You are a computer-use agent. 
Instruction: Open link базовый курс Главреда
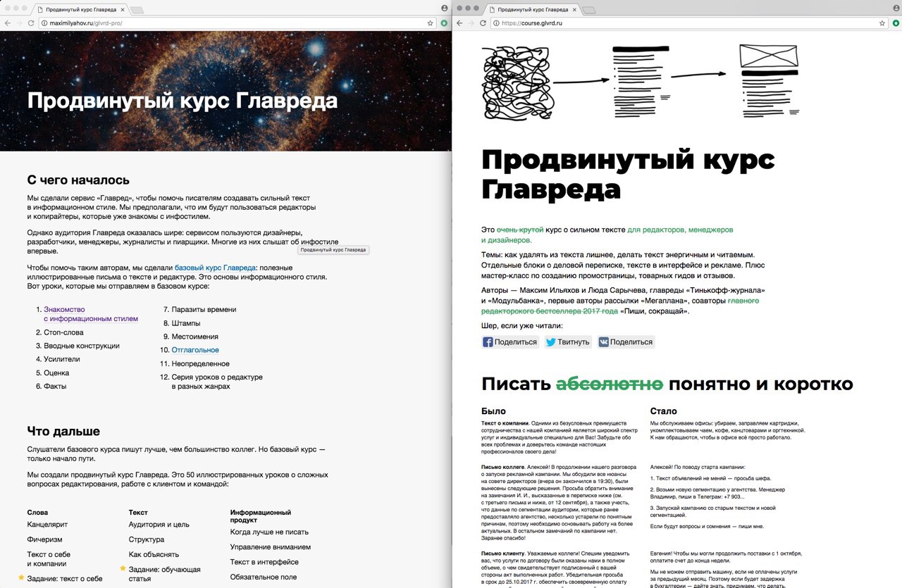(215, 268)
